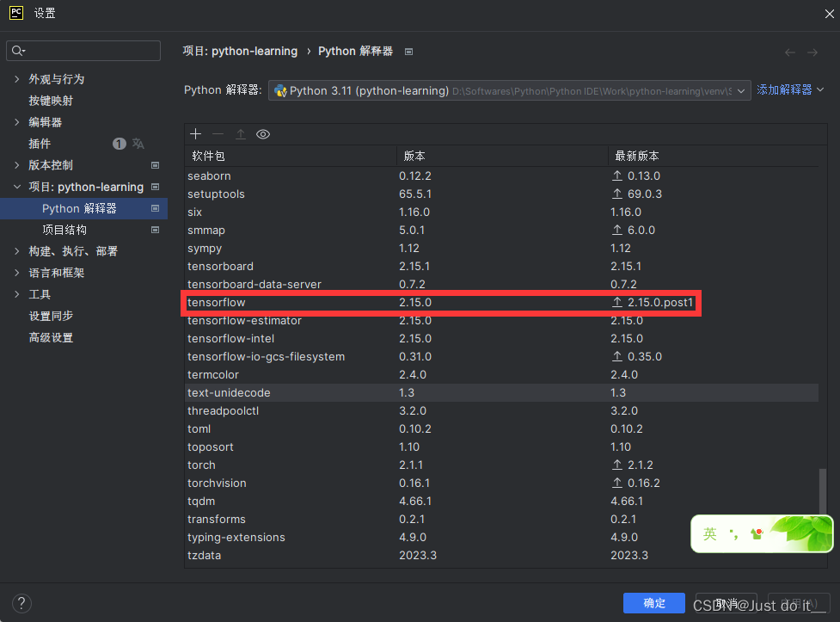The width and height of the screenshot is (840, 622).
Task: Select the tensorflow package row
Action: click(x=502, y=303)
